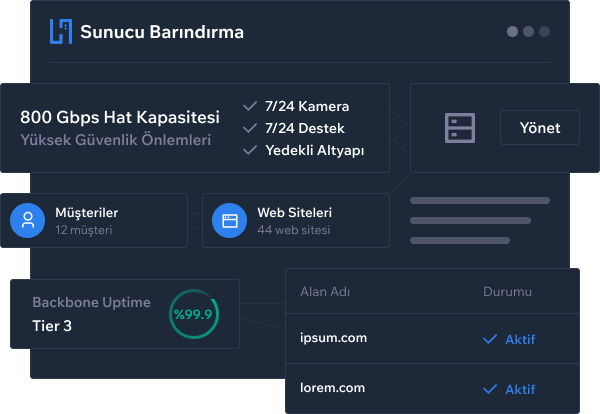Click the Backbone Uptime Tier 3 card
600x414 pixels.
[125, 314]
